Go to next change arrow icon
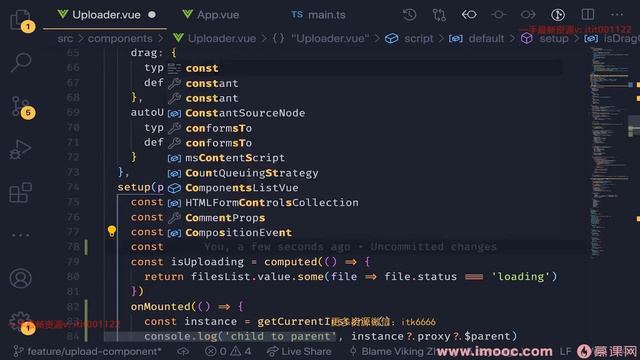 pos(528,15)
